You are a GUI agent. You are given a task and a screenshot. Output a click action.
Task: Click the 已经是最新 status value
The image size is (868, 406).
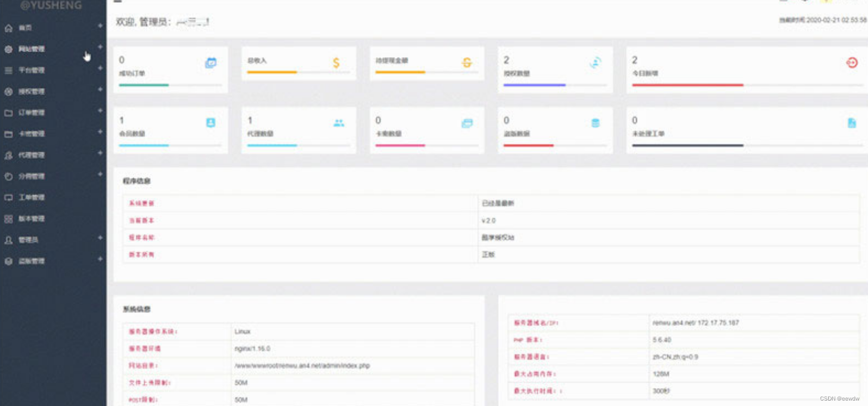pyautogui.click(x=498, y=203)
